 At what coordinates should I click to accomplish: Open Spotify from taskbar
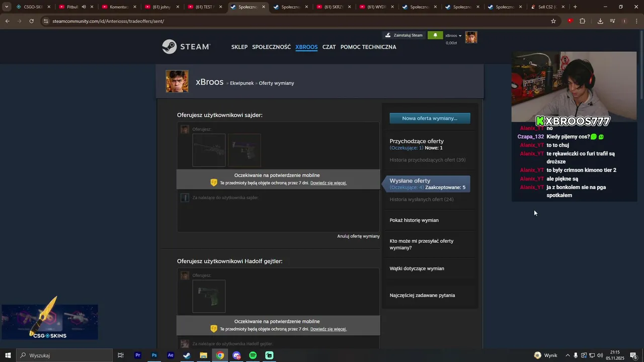253,355
